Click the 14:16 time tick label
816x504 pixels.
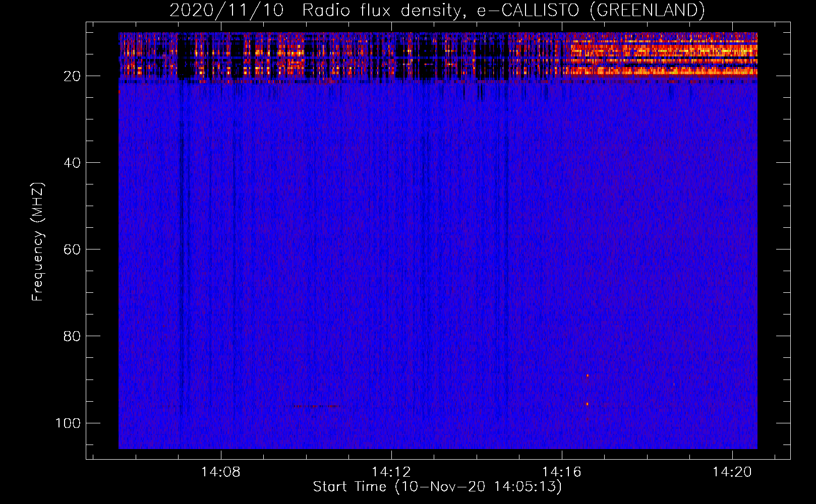[561, 472]
